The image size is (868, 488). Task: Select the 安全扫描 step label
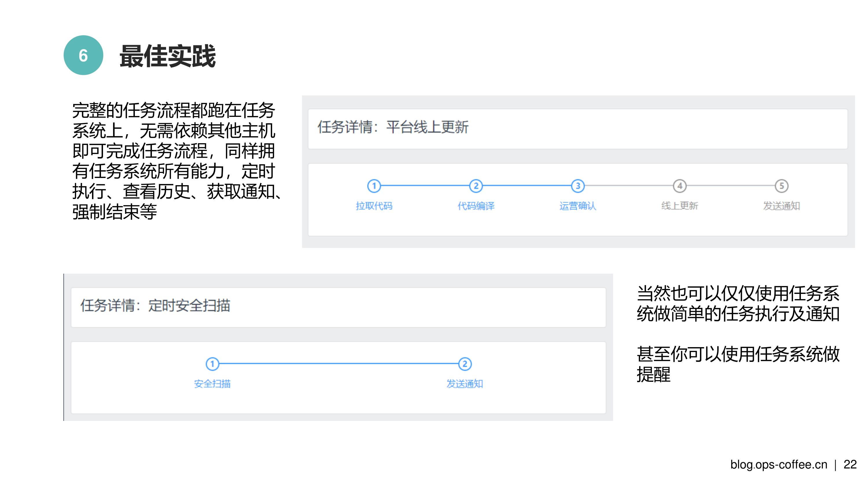(212, 384)
